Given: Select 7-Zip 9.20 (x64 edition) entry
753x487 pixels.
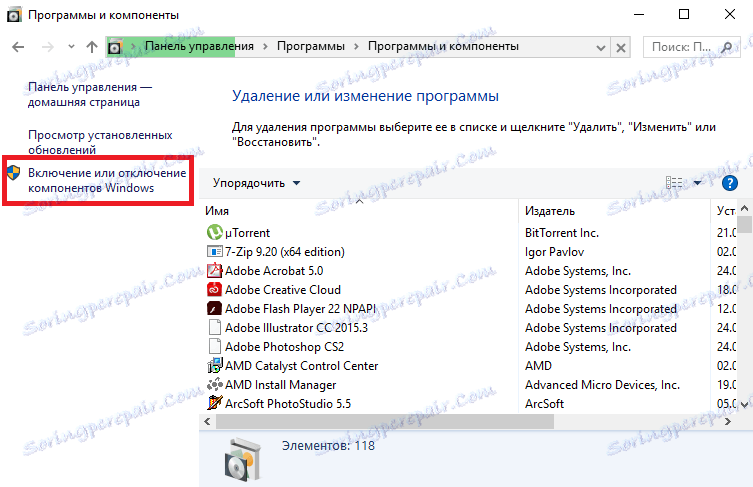Looking at the screenshot, I should (x=285, y=252).
